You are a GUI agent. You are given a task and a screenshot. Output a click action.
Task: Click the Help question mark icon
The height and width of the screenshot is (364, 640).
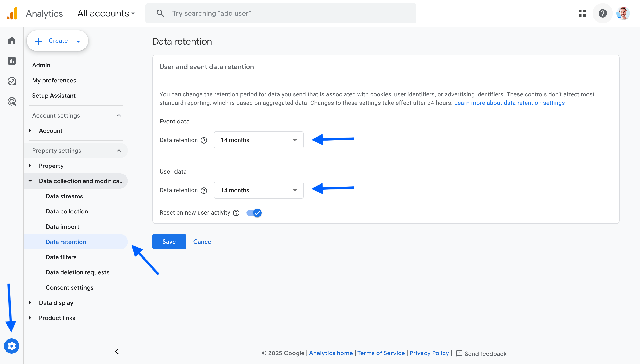pyautogui.click(x=603, y=13)
